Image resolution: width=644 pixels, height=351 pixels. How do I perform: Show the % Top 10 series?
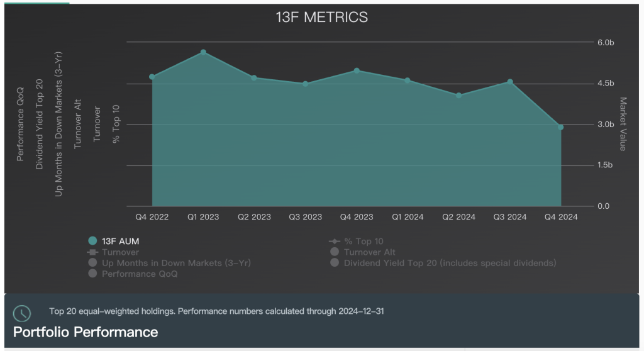pos(363,241)
